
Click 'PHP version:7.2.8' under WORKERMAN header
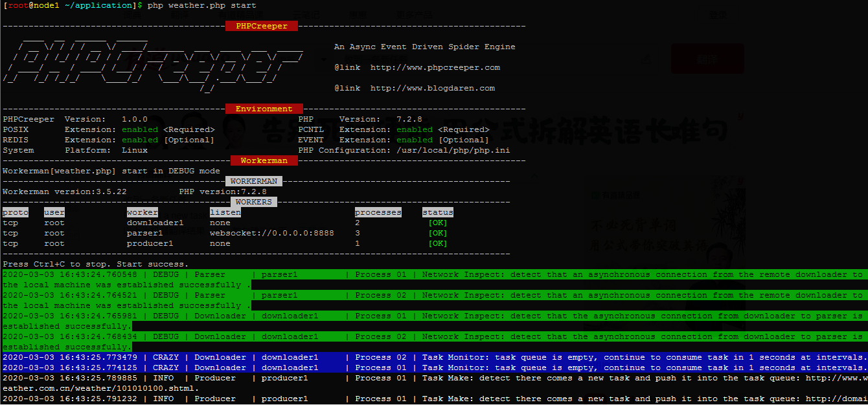click(223, 192)
